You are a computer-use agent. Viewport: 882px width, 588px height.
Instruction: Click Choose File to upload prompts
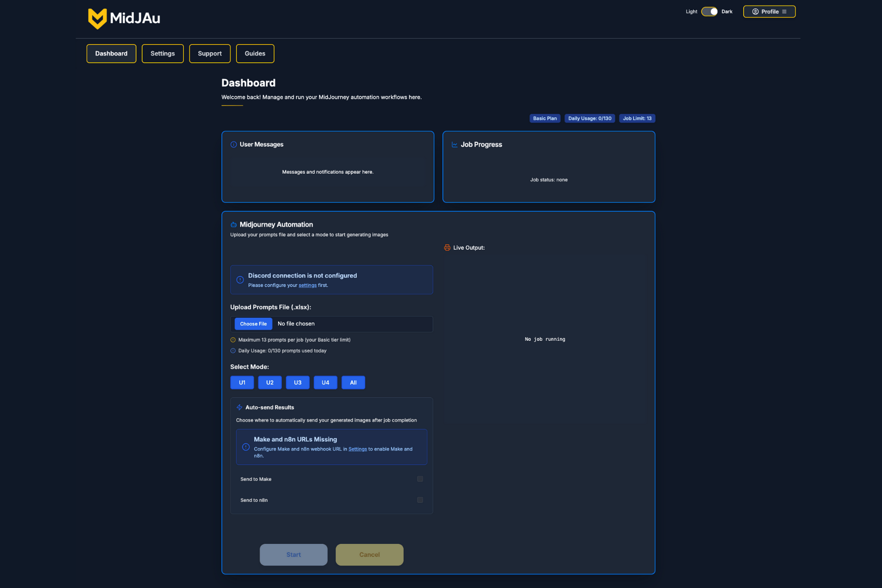click(253, 324)
